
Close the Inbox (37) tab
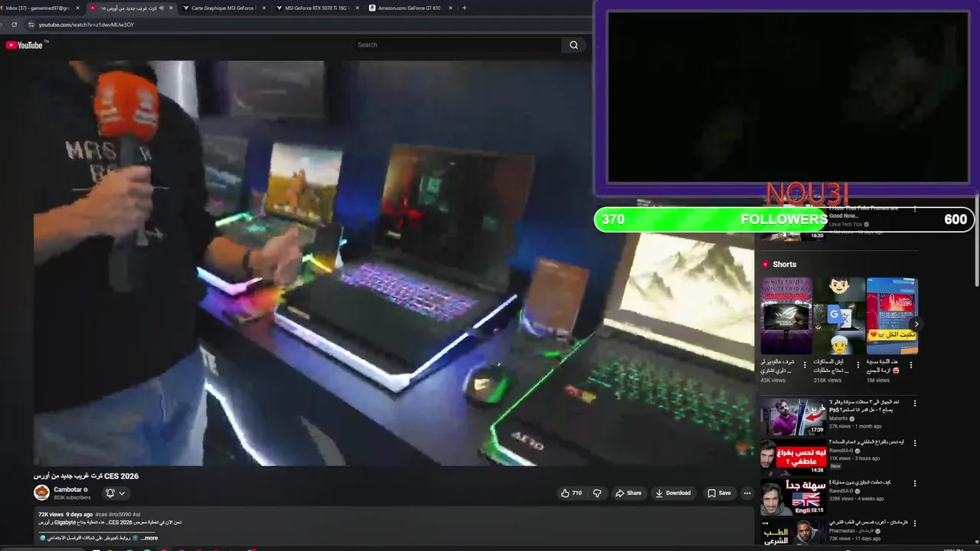[77, 8]
